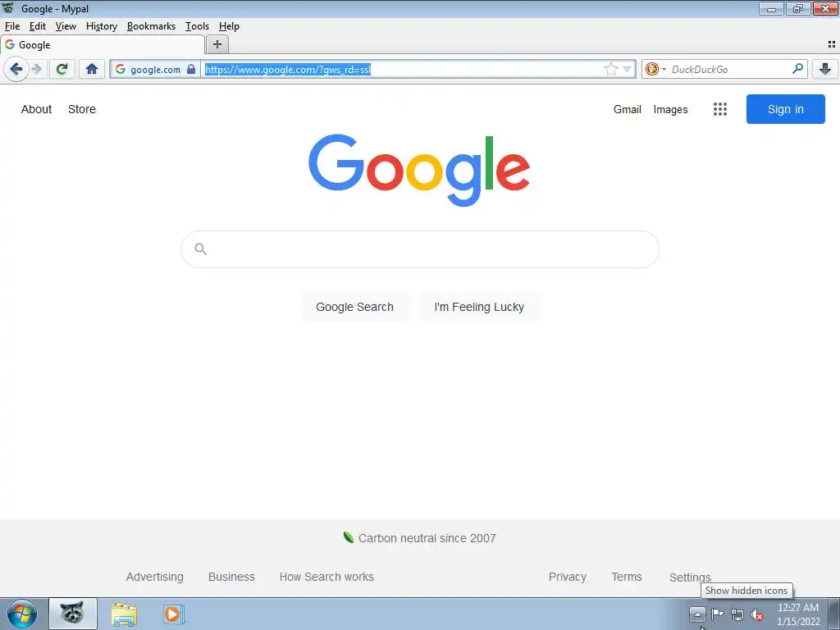The image size is (840, 630).
Task: Open How Search works link
Action: [326, 577]
